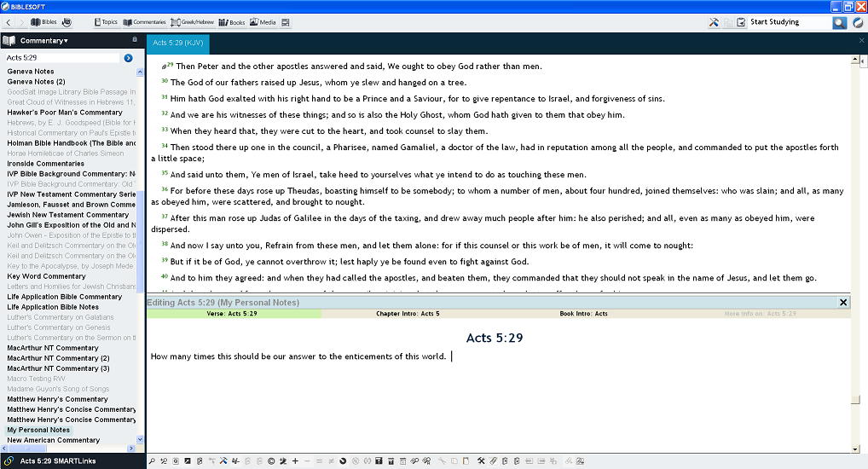Select Life Application Bible Commentary
The image size is (868, 469).
point(64,297)
